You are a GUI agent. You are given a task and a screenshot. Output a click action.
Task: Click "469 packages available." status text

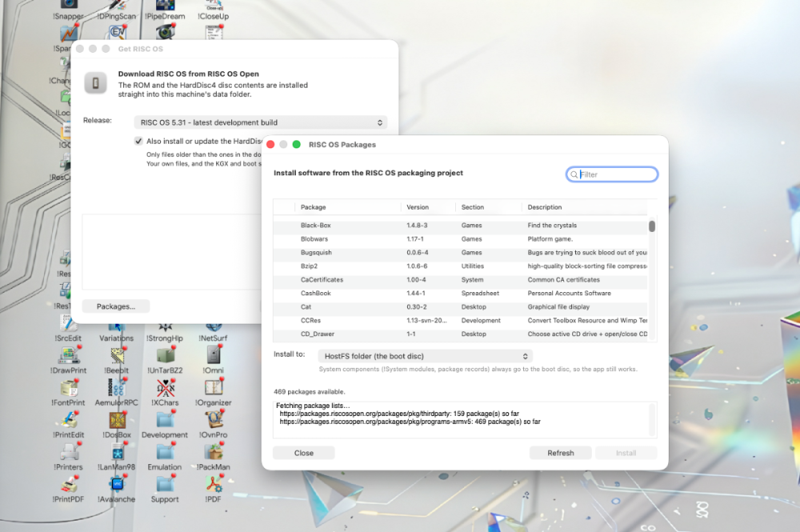coord(309,392)
